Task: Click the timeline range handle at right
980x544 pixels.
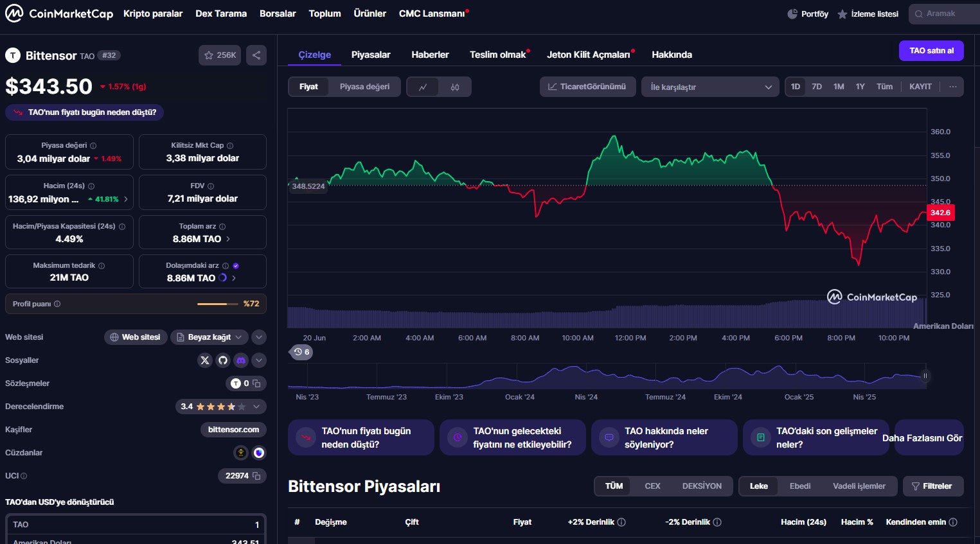Action: (925, 376)
